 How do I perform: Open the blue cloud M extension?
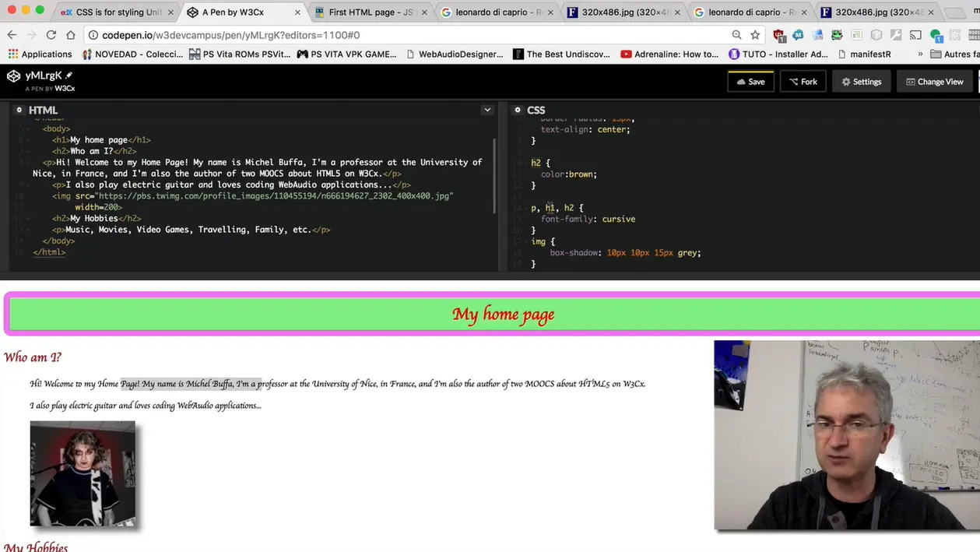point(799,35)
